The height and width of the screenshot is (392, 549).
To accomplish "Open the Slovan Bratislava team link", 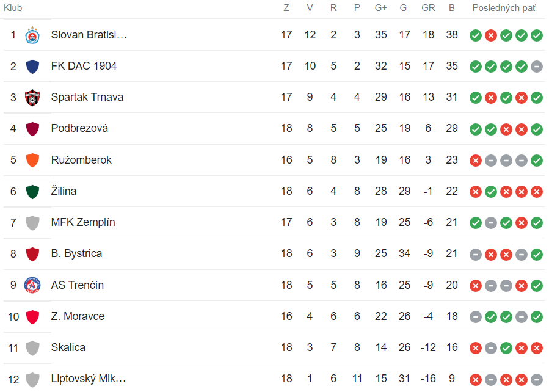I will pos(89,35).
